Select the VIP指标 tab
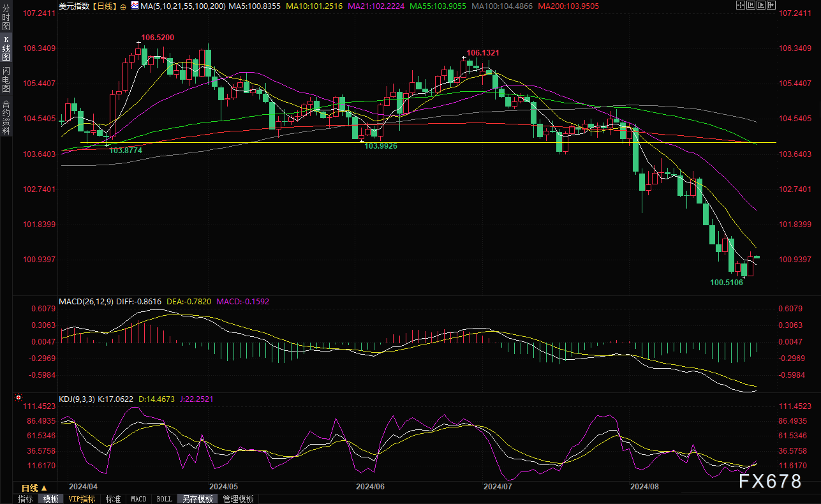Screen dimensions: 821x504 tap(82, 499)
